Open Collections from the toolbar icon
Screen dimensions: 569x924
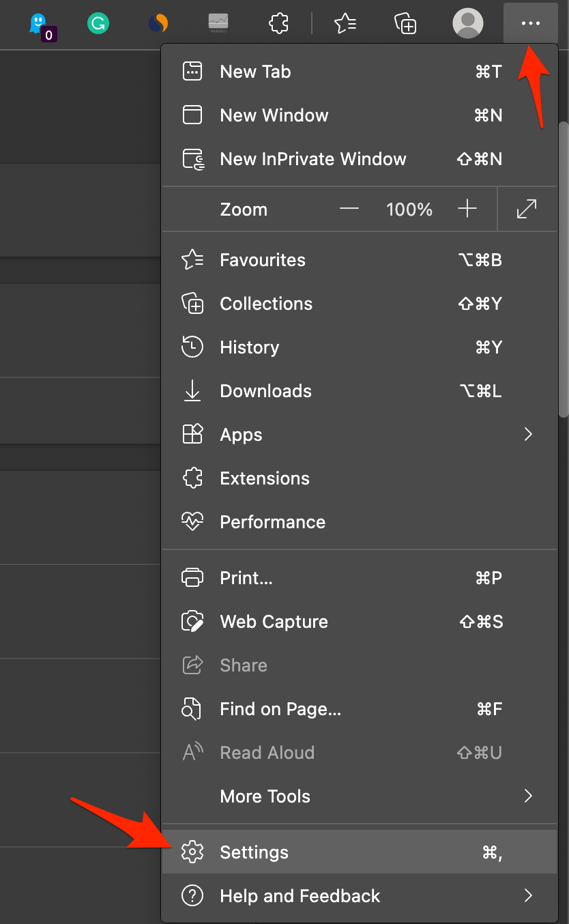tap(405, 23)
